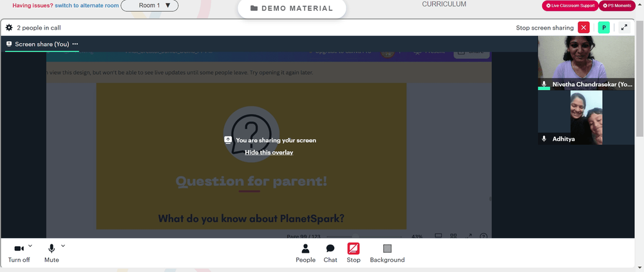This screenshot has height=272, width=644.
Task: Open Background effects
Action: [387, 253]
